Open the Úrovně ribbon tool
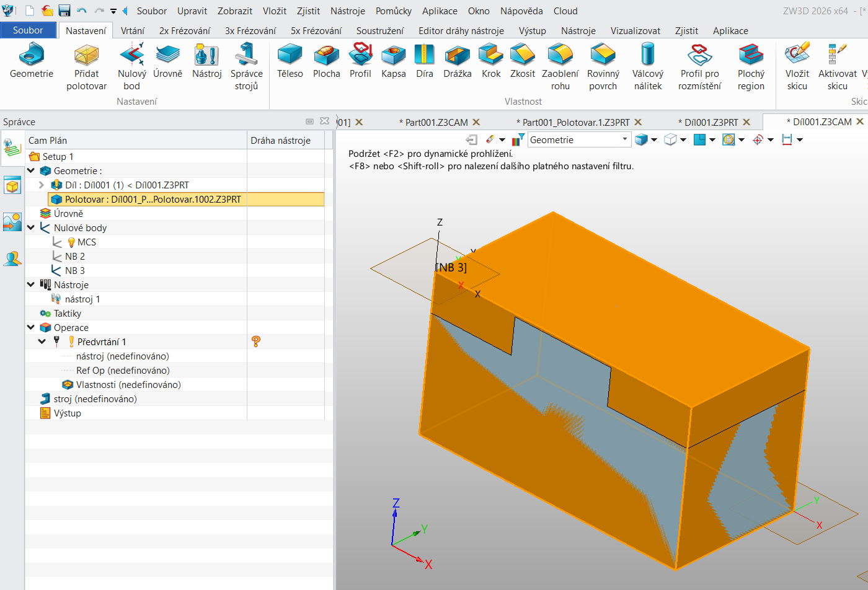The width and height of the screenshot is (868, 590). click(167, 61)
